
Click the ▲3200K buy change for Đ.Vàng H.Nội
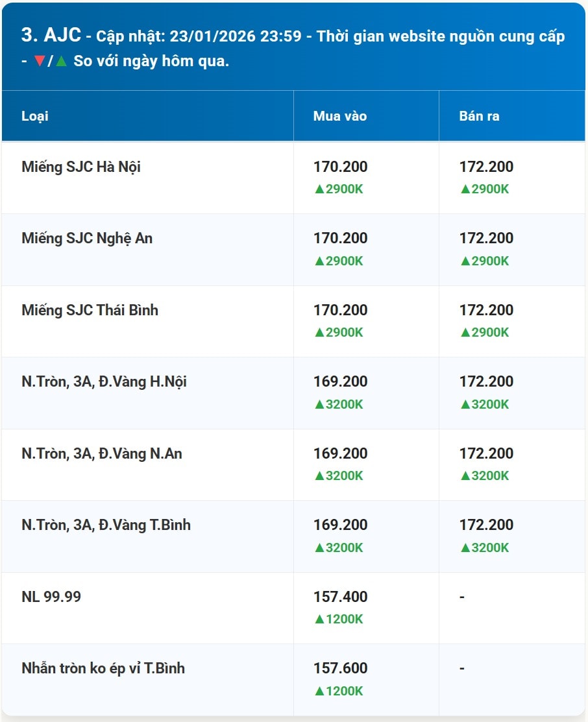click(339, 404)
